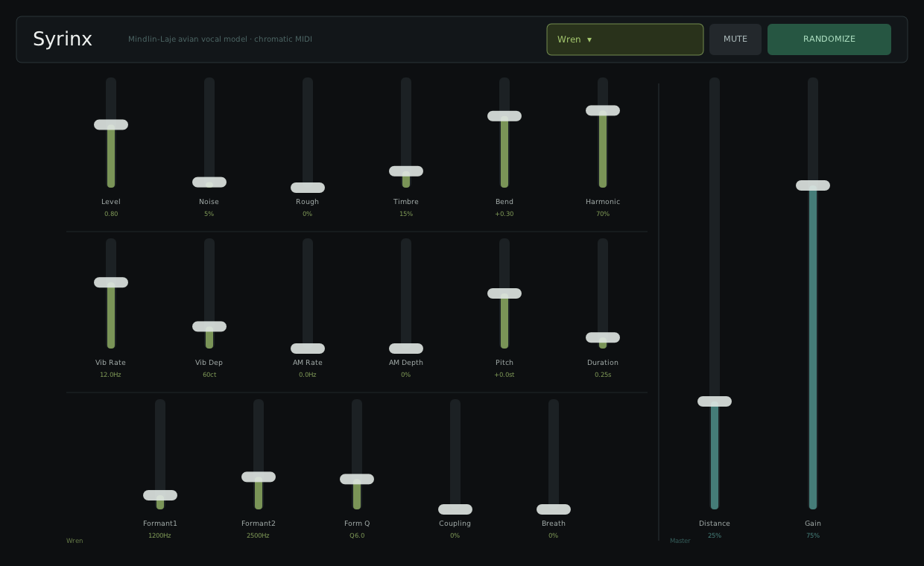Click the Level value 0.80
Image resolution: width=924 pixels, height=566 pixels.
[111, 214]
